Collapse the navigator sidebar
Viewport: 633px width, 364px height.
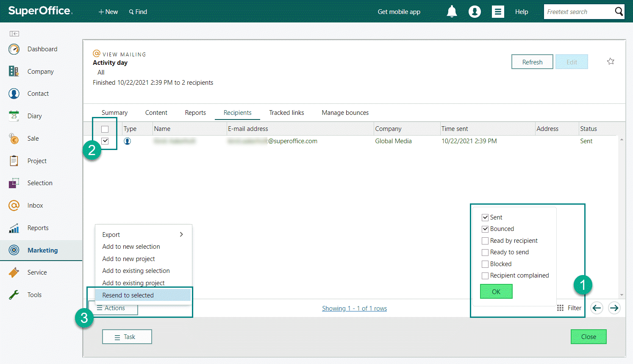point(14,33)
